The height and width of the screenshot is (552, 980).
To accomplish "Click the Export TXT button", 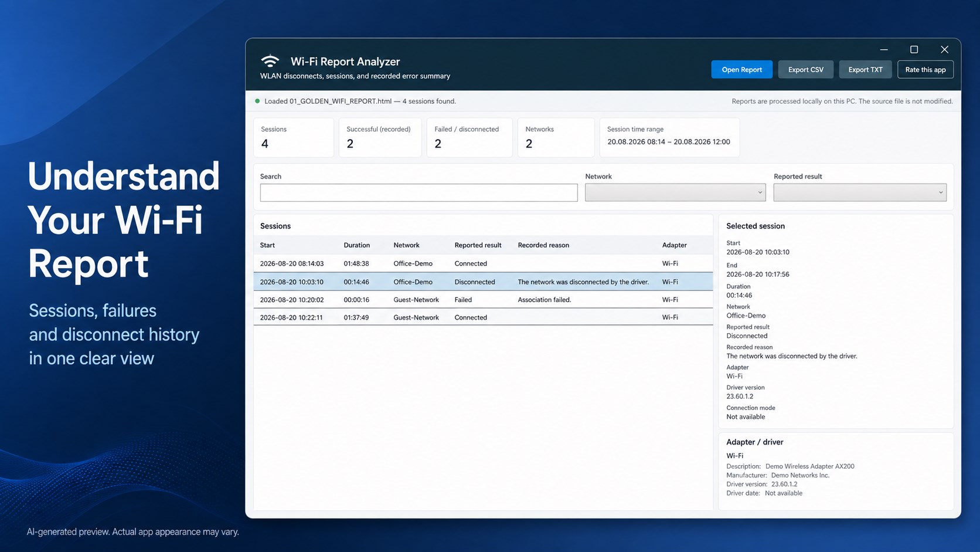I will (x=865, y=69).
